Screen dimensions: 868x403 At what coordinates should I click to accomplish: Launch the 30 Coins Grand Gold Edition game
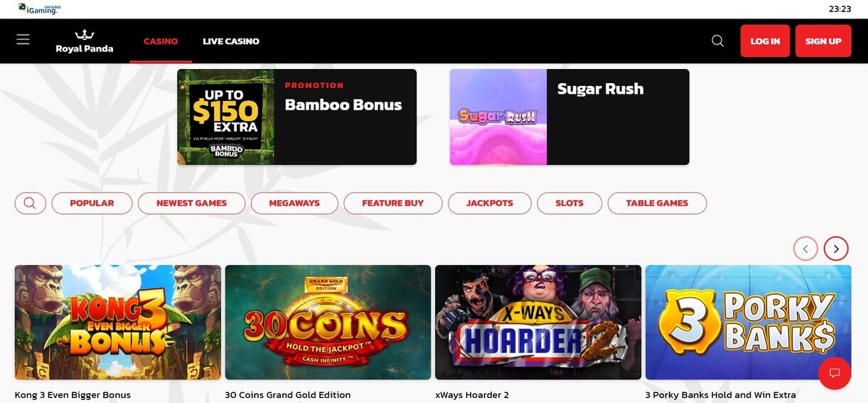coord(328,323)
